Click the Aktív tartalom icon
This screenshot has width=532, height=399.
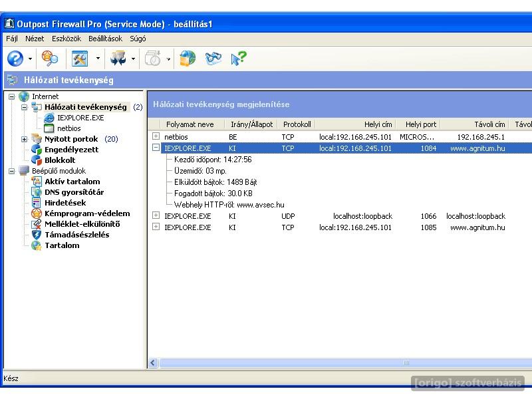click(x=37, y=181)
